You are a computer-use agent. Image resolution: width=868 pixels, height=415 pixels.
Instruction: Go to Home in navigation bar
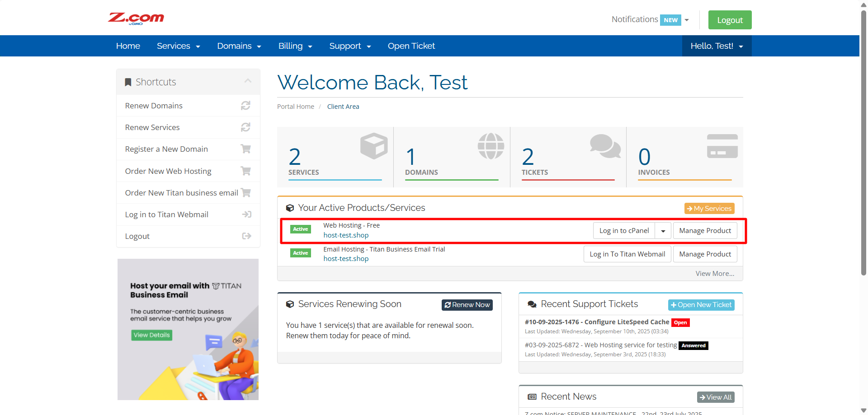pyautogui.click(x=128, y=46)
